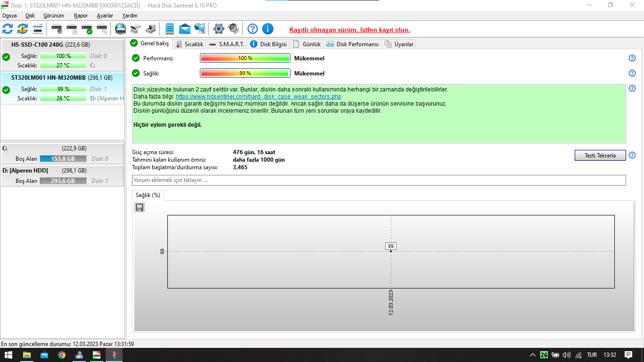644x362 pixels.
Task: Switch to the S.M.A.R.T. tab
Action: 226,44
